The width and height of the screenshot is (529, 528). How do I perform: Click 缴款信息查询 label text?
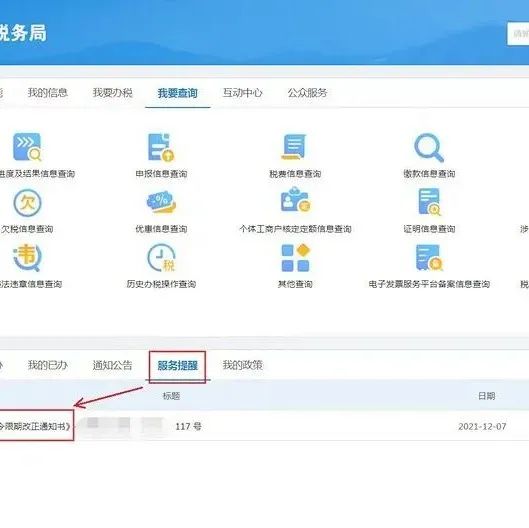click(429, 174)
